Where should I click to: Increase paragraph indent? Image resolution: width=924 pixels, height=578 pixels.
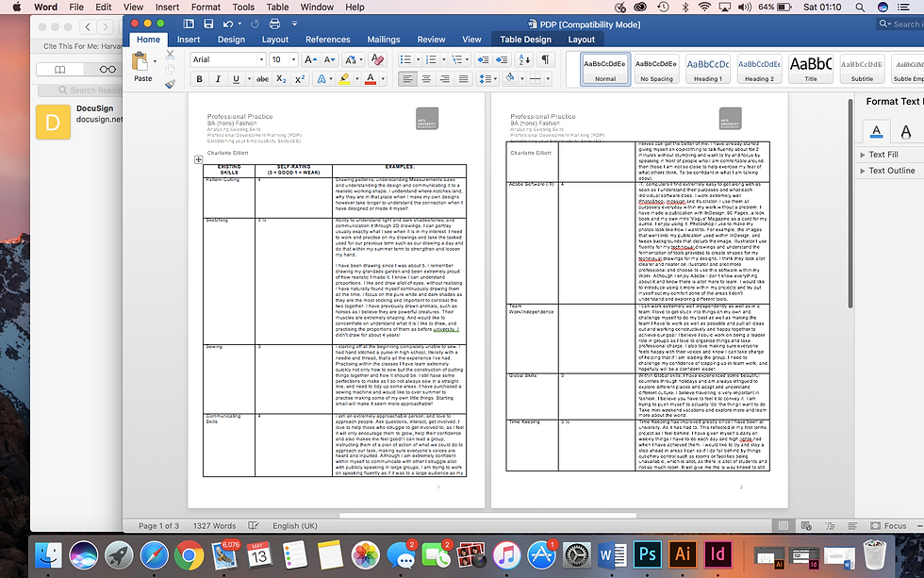click(502, 59)
